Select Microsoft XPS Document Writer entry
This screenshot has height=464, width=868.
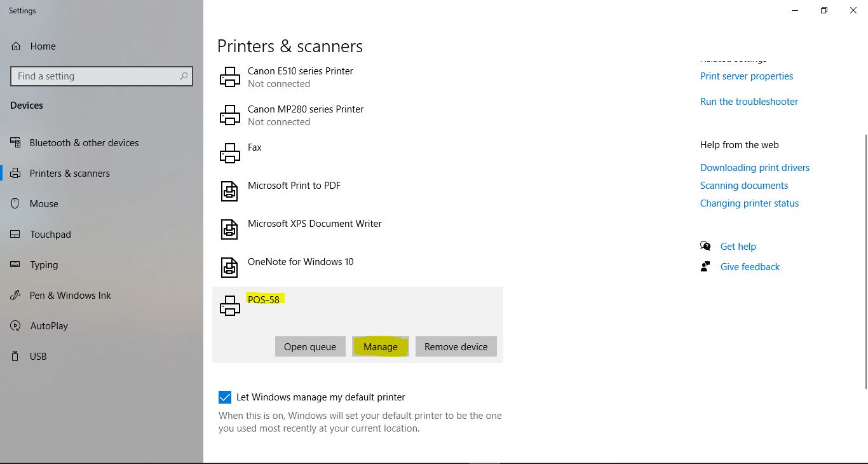pyautogui.click(x=358, y=229)
